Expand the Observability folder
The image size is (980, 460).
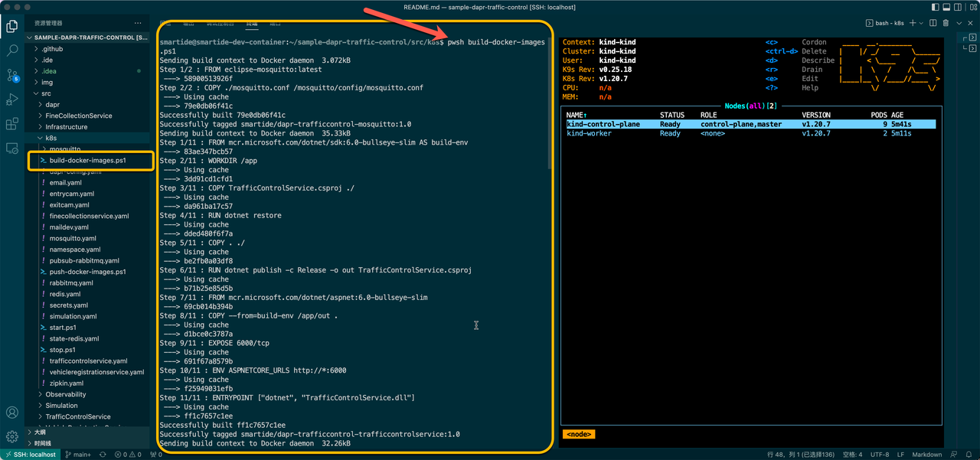pos(87,394)
